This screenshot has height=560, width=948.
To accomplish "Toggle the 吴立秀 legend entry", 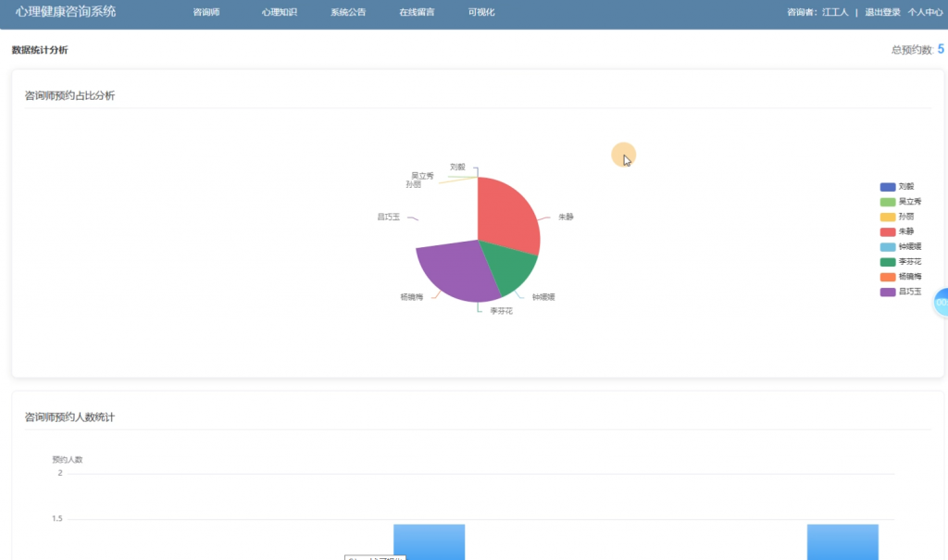I will [901, 202].
